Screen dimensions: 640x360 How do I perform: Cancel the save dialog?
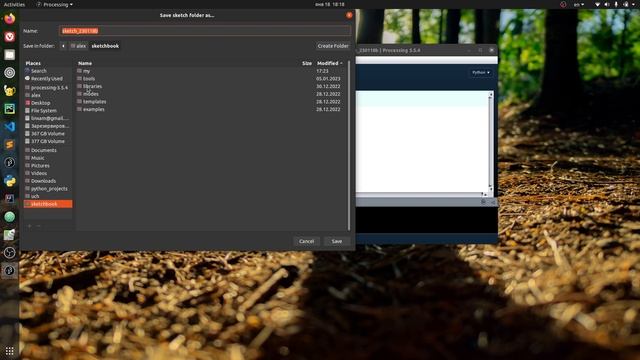coord(306,241)
